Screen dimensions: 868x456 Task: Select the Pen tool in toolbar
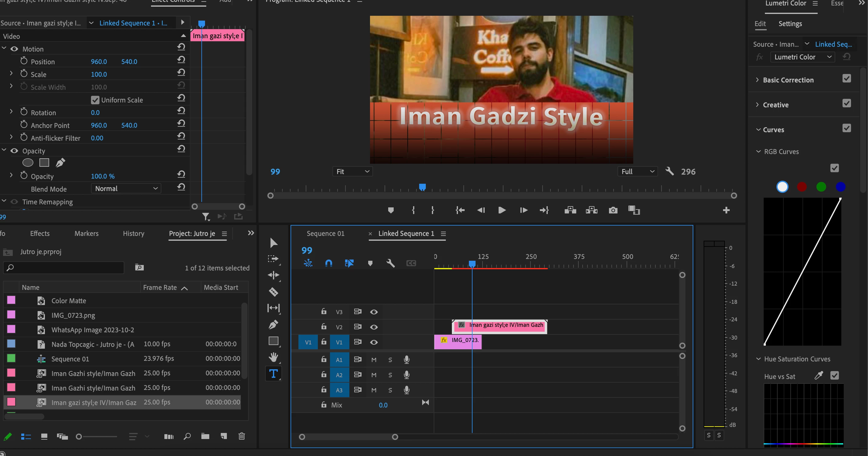(273, 324)
